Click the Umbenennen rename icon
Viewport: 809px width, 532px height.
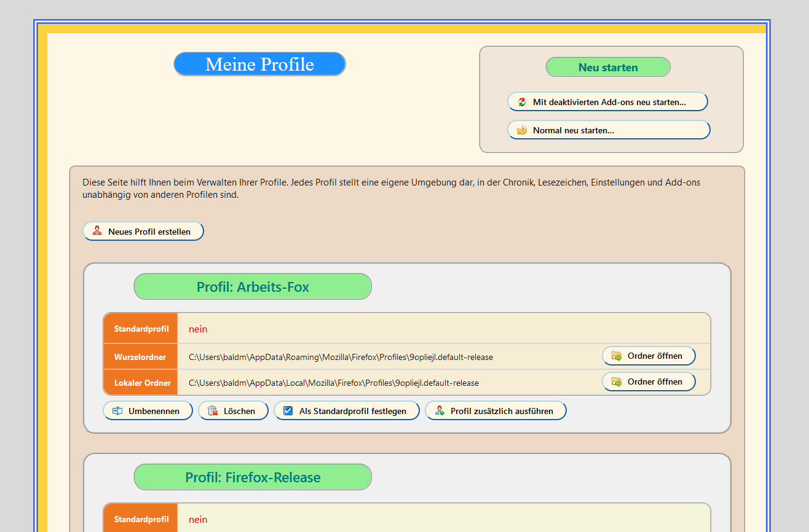pos(117,411)
